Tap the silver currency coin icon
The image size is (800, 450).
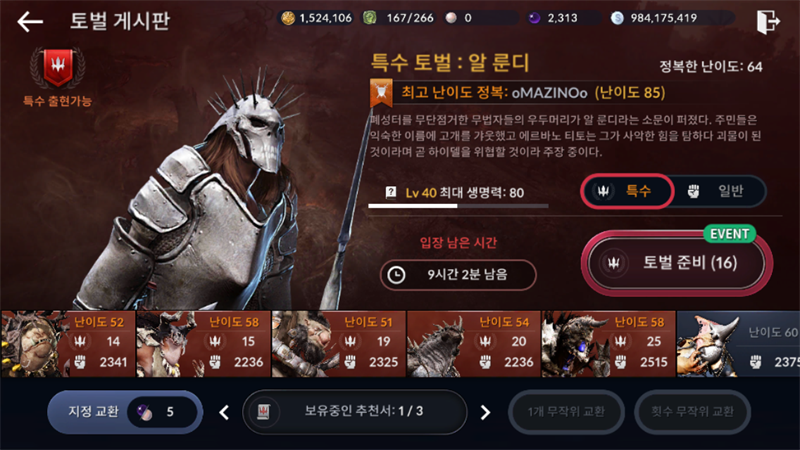click(617, 18)
